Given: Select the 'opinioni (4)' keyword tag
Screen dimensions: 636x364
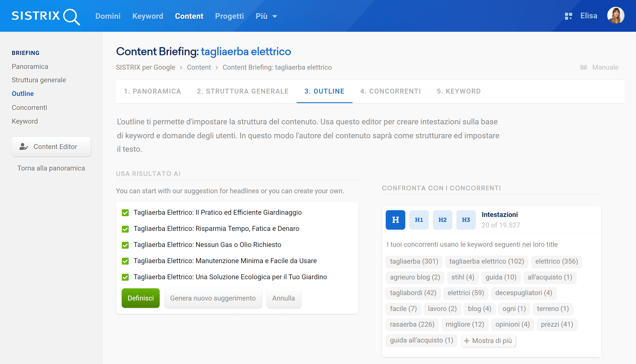Looking at the screenshot, I should pos(512,324).
